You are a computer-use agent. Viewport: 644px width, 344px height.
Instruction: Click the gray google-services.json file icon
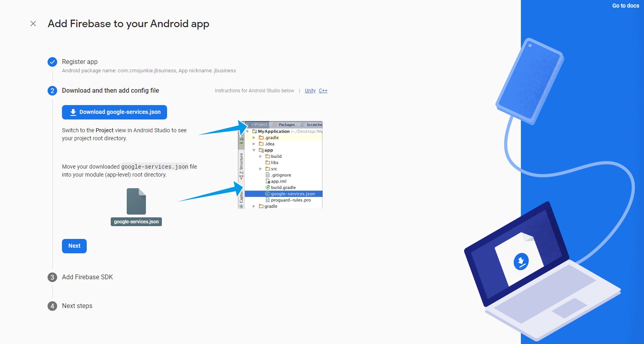click(136, 201)
